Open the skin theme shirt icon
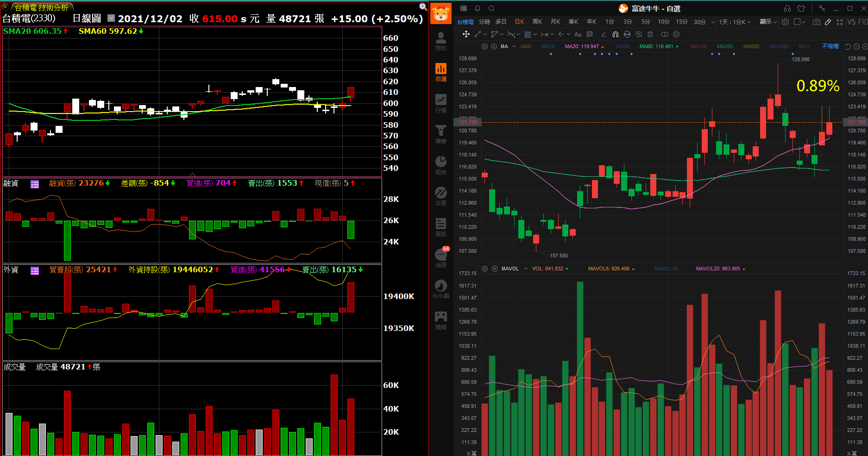Image resolution: width=868 pixels, height=456 pixels. 801,8
